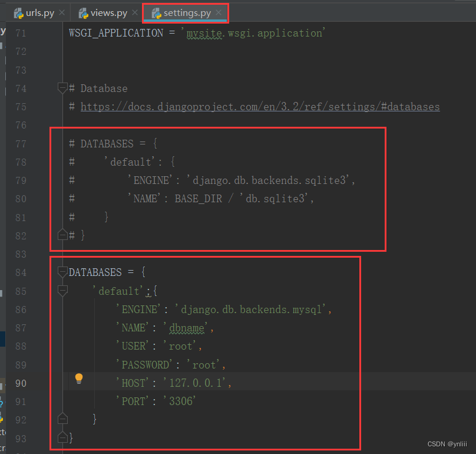Viewport: 476px width, 454px height.
Task: Click the 'NAME' key on line 87
Action: point(134,328)
